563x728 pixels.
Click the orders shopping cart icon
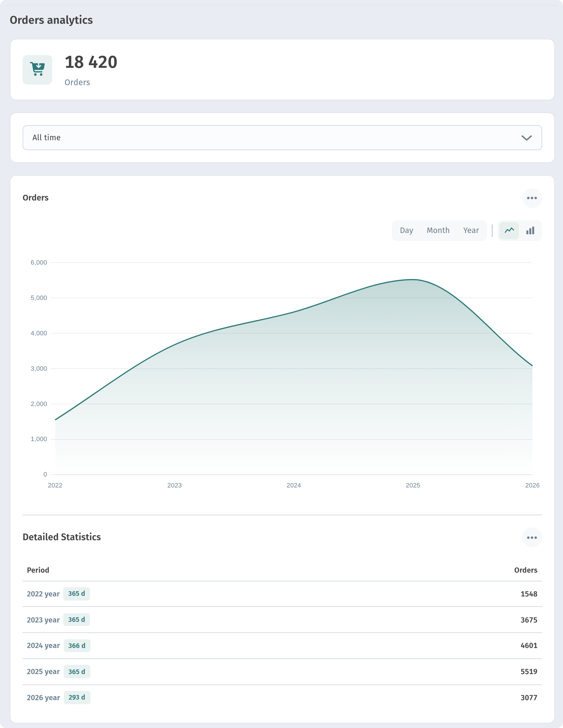coord(37,69)
